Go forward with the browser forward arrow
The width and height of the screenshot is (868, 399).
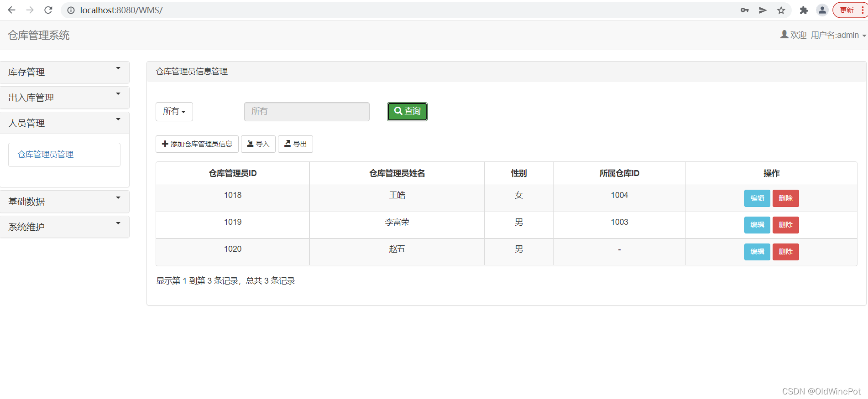click(x=30, y=10)
